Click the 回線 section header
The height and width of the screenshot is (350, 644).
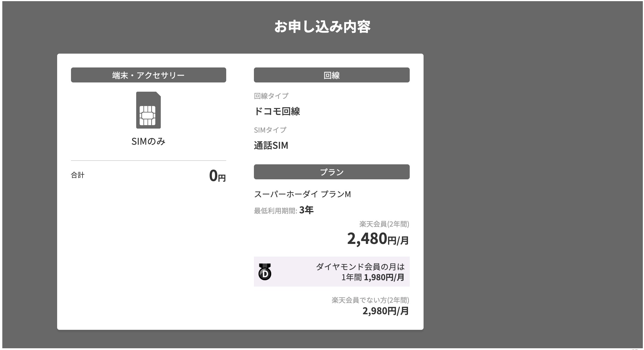pos(332,75)
